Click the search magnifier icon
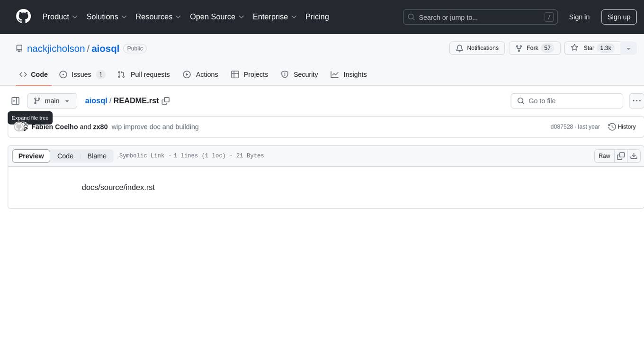The height and width of the screenshot is (362, 644). (411, 17)
